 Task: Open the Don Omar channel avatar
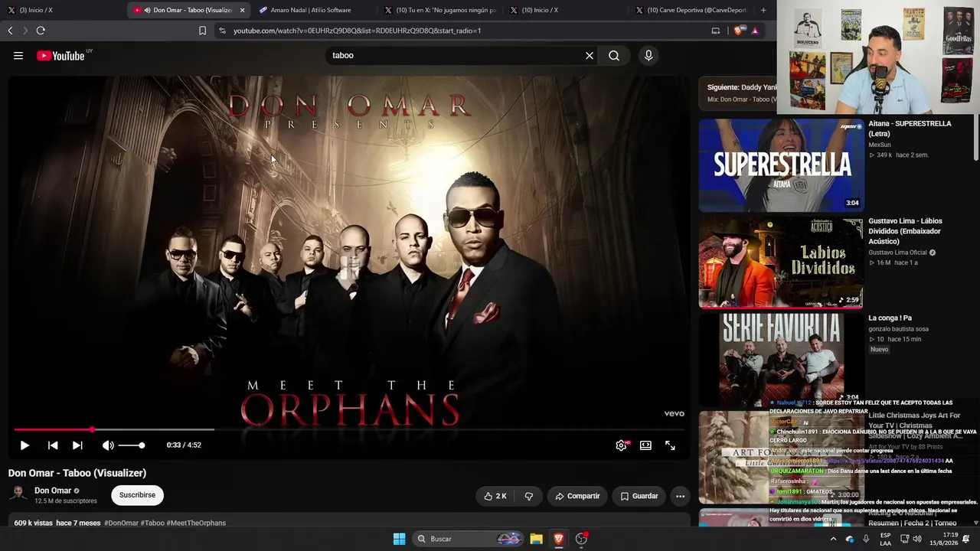18,494
